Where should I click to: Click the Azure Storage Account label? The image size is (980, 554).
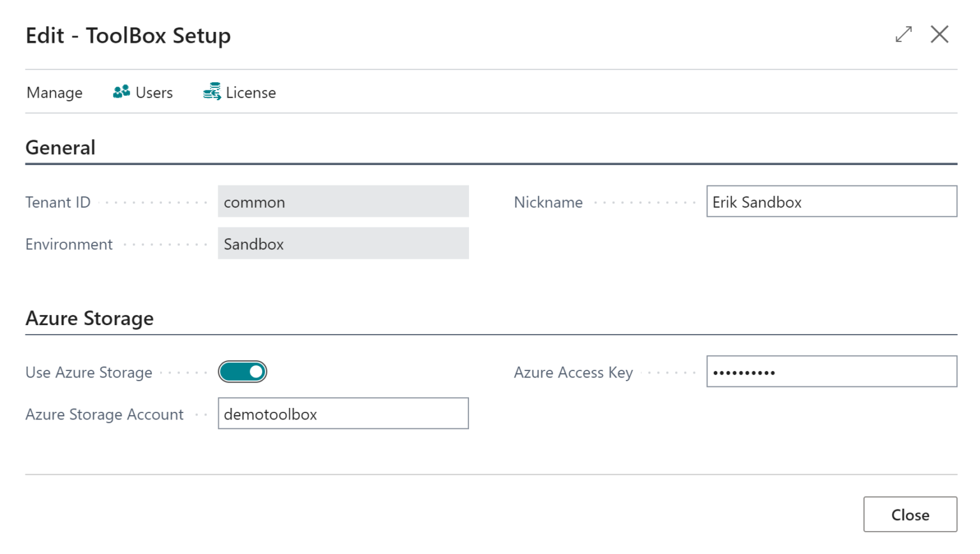pos(104,414)
